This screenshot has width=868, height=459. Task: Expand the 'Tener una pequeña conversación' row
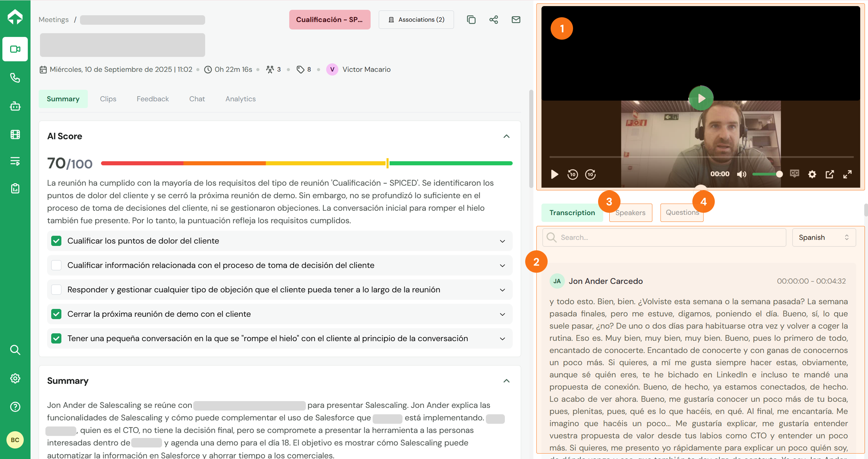click(x=502, y=338)
